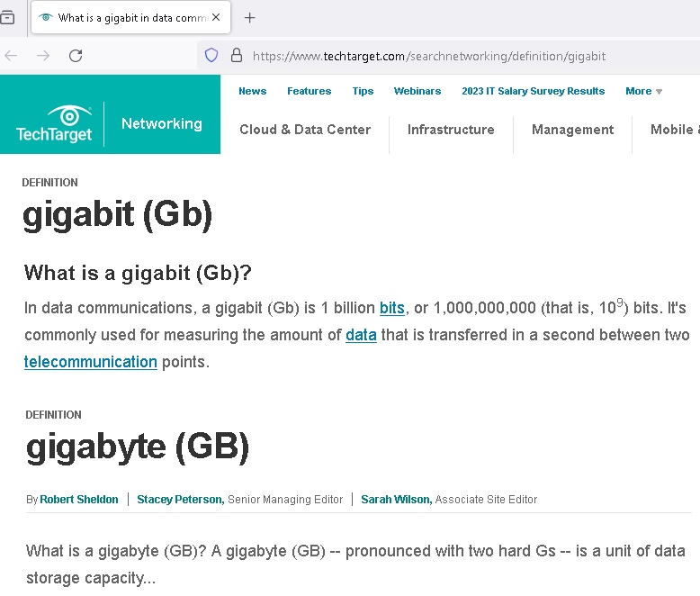Screen dimensions: 700x596
Task: Click the forward navigation arrow
Action: (x=43, y=56)
